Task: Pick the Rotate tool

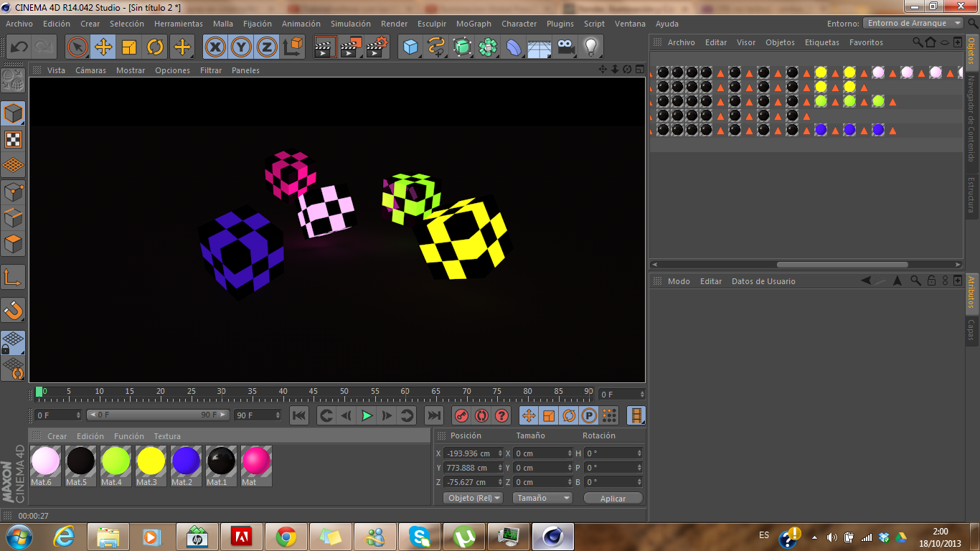Action: click(155, 47)
